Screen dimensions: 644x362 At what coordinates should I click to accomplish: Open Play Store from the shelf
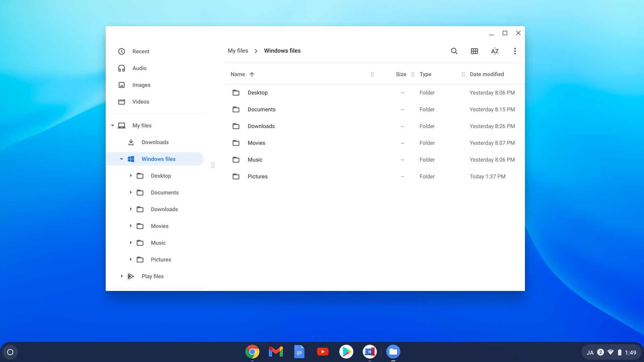[346, 352]
